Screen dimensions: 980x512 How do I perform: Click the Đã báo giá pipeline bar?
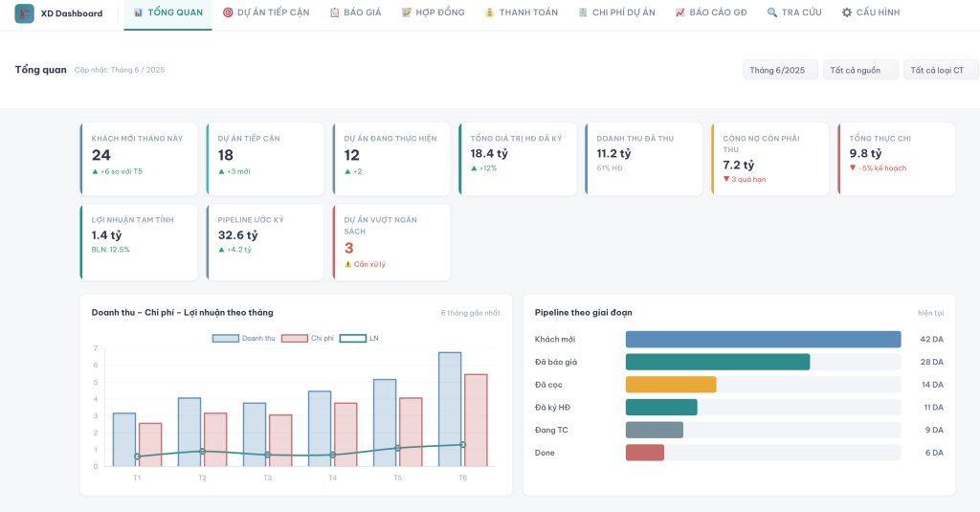coord(718,362)
